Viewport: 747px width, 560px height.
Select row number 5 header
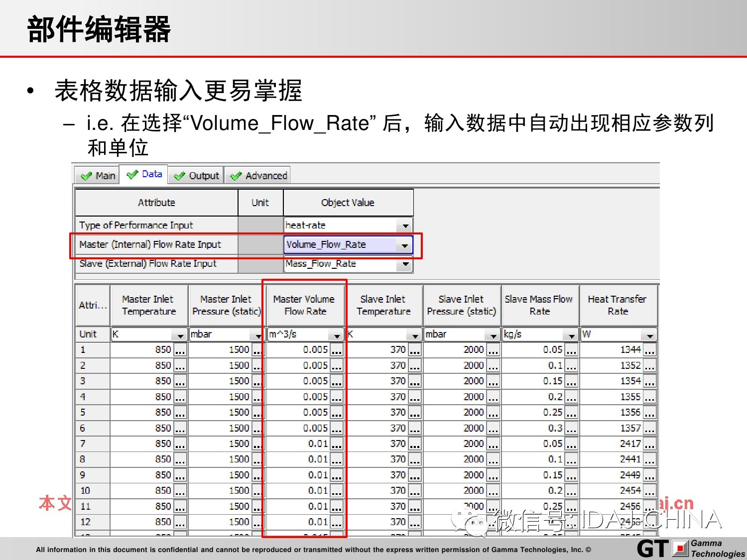pyautogui.click(x=92, y=413)
